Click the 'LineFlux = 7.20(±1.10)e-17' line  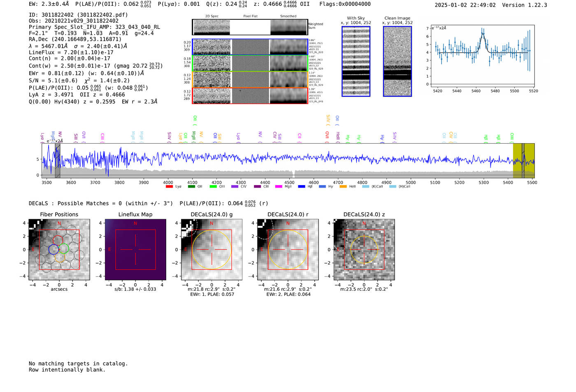click(71, 52)
